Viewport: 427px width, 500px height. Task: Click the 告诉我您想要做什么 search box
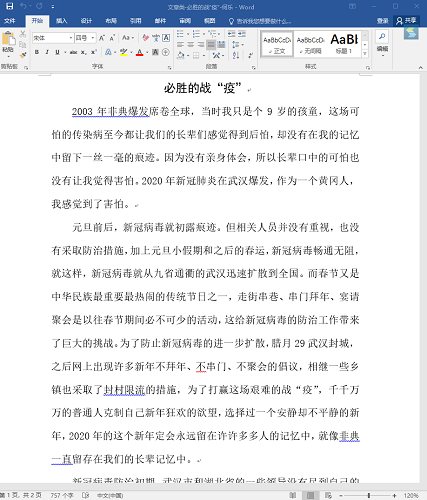coord(260,21)
